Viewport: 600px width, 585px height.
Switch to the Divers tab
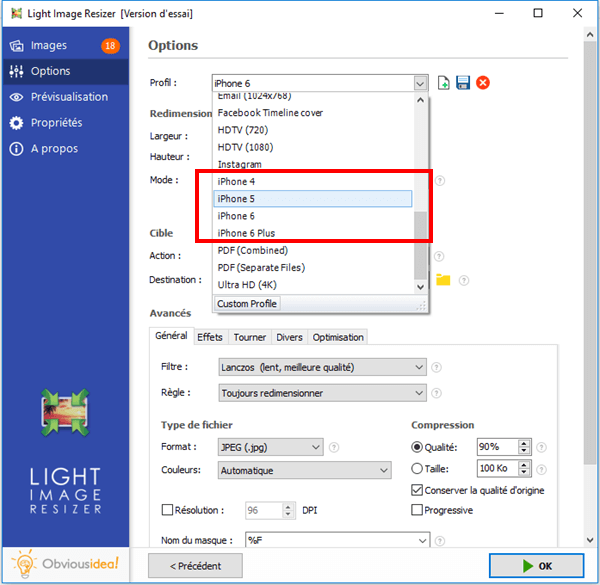pos(289,337)
